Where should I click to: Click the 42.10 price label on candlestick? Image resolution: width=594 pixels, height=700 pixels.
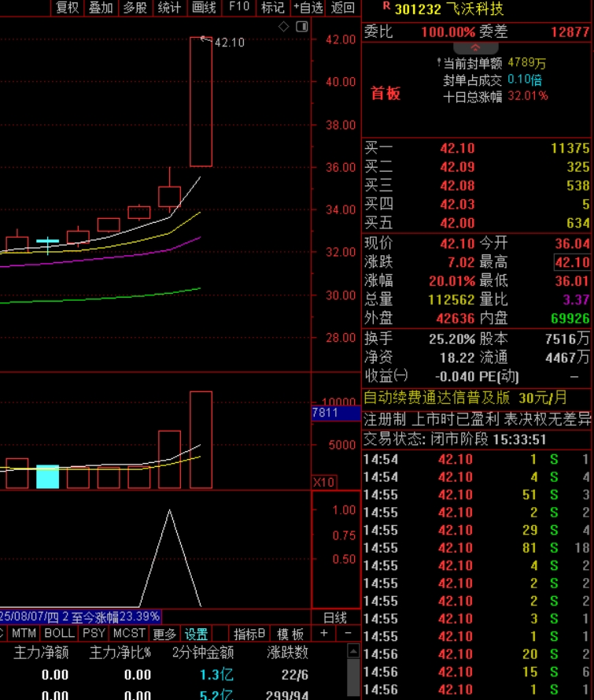(230, 43)
